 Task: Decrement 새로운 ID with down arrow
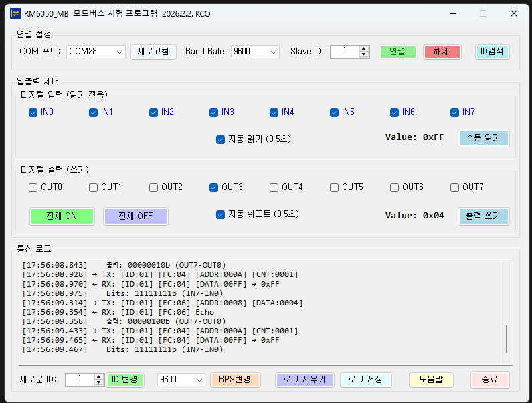coord(99,382)
